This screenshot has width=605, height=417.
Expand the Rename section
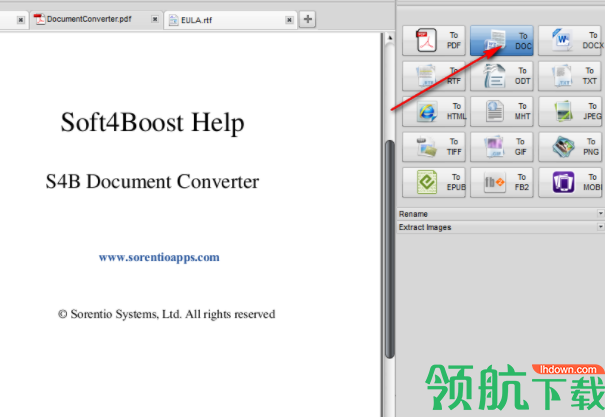[x=500, y=214]
